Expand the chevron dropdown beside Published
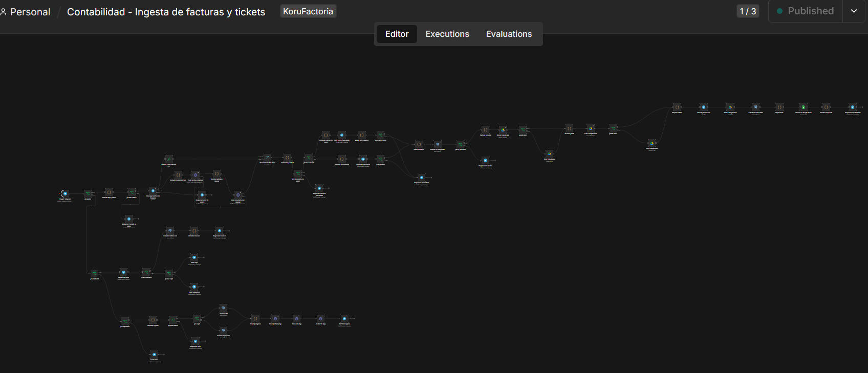 coord(854,11)
